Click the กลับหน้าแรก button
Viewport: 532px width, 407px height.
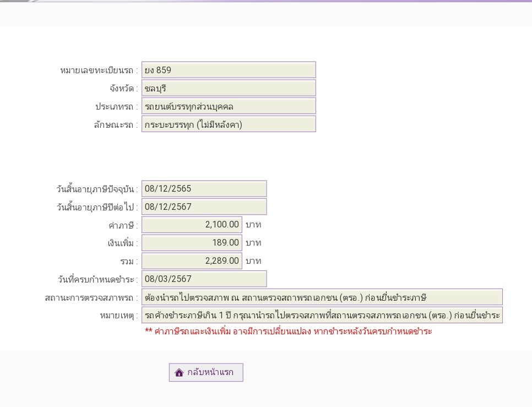pos(206,372)
